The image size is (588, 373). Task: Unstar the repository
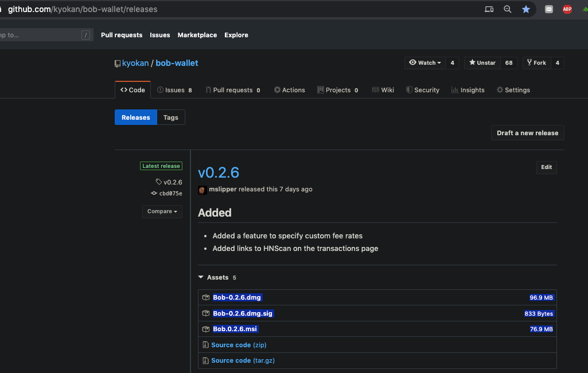482,63
